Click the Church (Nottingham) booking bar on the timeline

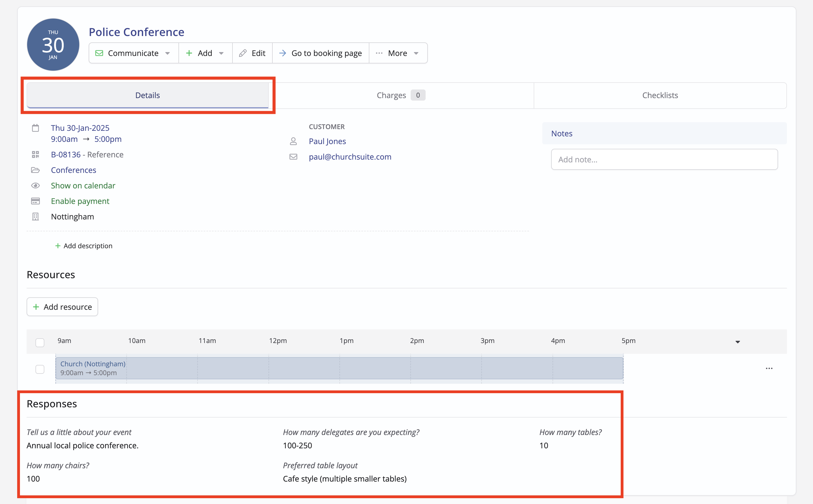[339, 368]
